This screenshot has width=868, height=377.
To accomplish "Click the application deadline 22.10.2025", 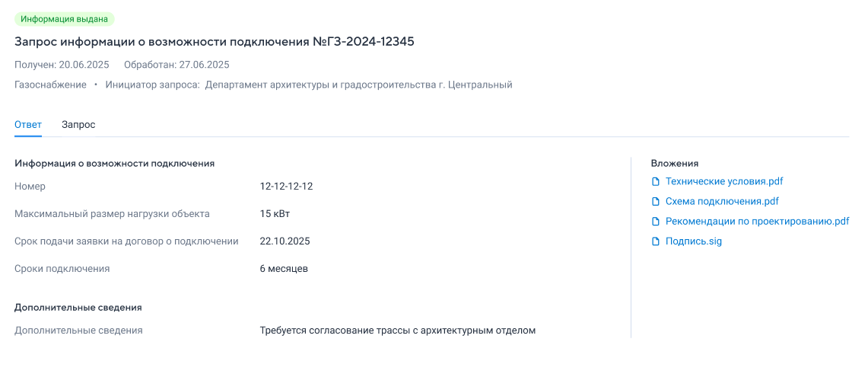I will (285, 241).
